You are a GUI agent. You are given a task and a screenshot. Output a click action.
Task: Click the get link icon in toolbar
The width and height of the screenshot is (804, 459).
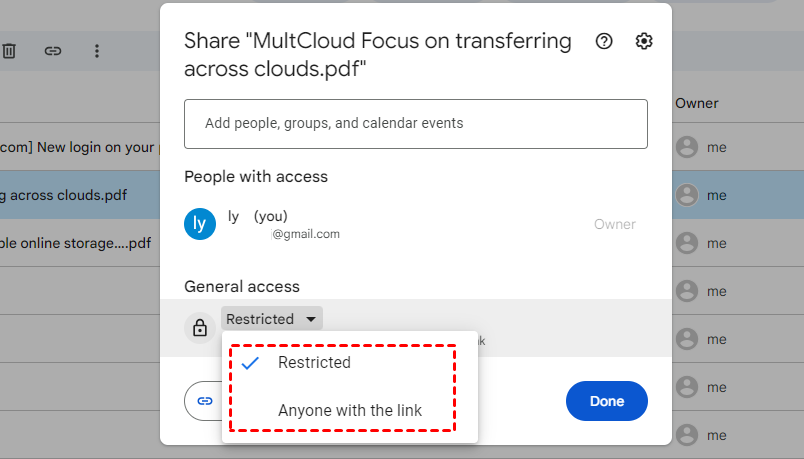coord(53,51)
